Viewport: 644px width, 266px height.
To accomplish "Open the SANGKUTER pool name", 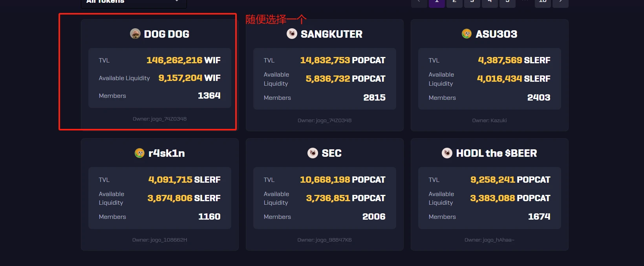I will coord(331,34).
